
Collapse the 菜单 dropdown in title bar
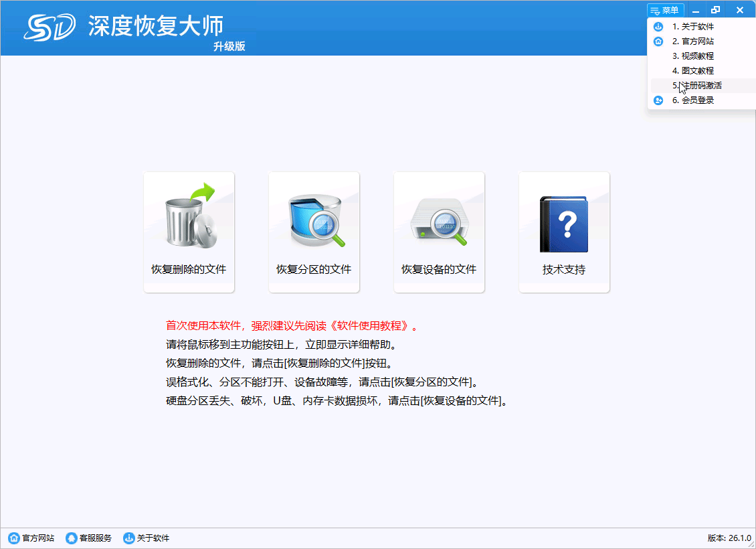click(x=665, y=10)
